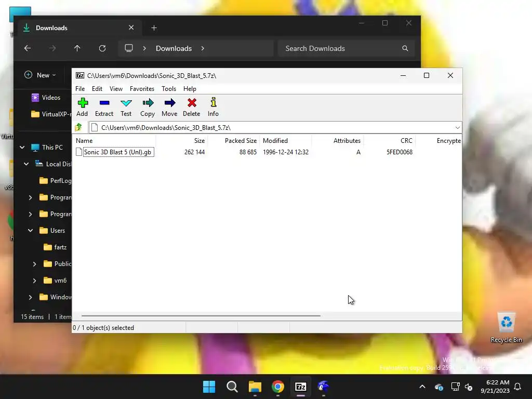Click the Search Downloads box
This screenshot has height=399, width=532.
[346, 48]
